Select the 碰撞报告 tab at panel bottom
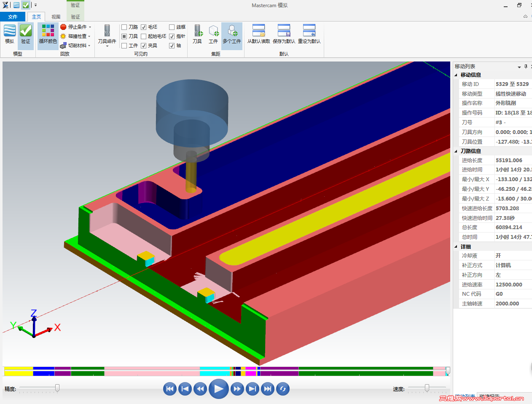The image size is (532, 404). click(x=489, y=396)
